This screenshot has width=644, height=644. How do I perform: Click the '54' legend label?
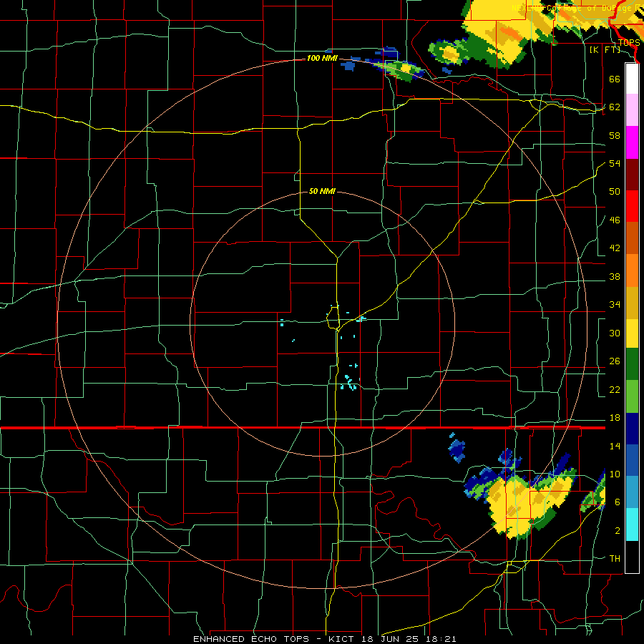[x=615, y=163]
